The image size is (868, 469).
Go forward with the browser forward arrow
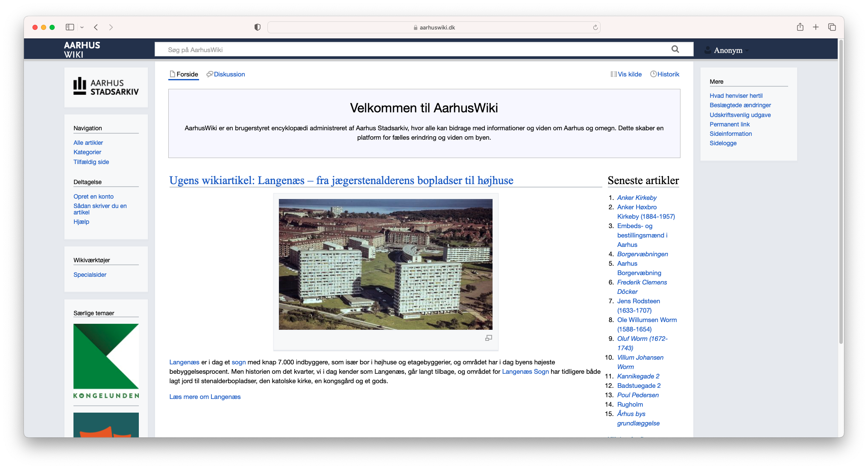click(x=111, y=27)
